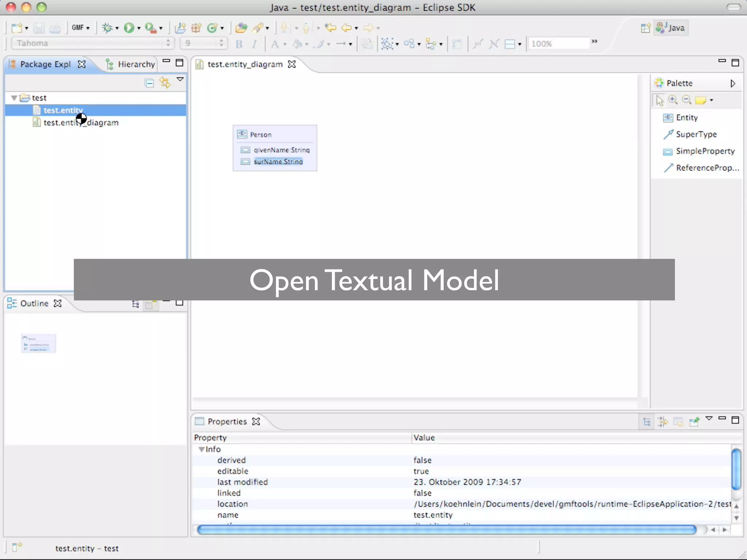Screen dimensions: 747x560
Task: Click the Select All toolbar icon
Action: tap(387, 44)
